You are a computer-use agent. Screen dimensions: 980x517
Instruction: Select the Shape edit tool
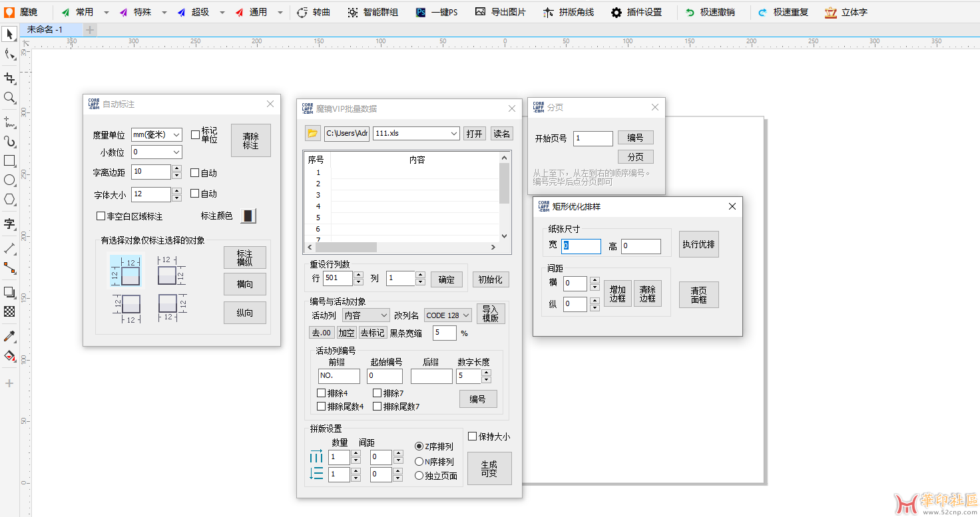tap(9, 55)
